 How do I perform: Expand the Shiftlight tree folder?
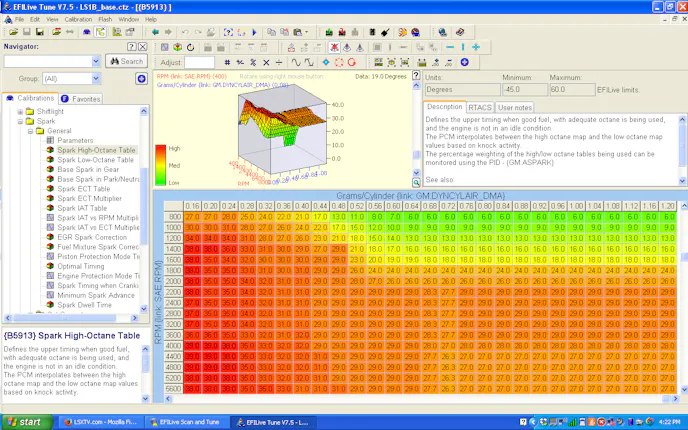pyautogui.click(x=19, y=112)
